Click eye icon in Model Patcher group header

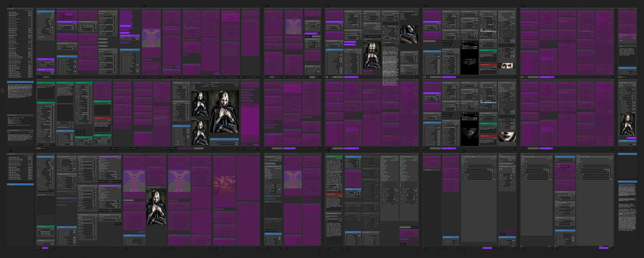pos(139,9)
